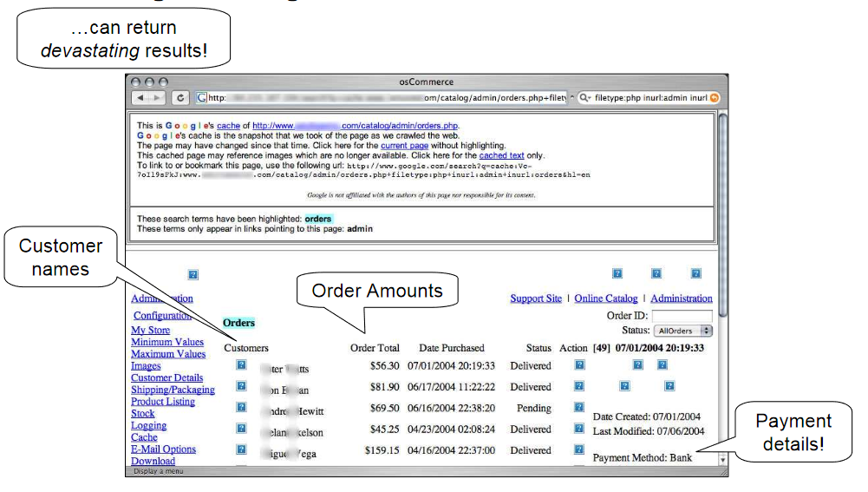The height and width of the screenshot is (492, 868).
Task: Click the broken image icon above the Online Catalog link
Action: (x=656, y=273)
